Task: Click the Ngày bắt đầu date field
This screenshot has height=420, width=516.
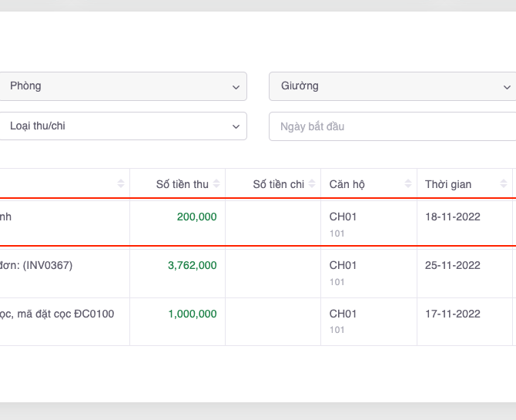Action: [391, 126]
